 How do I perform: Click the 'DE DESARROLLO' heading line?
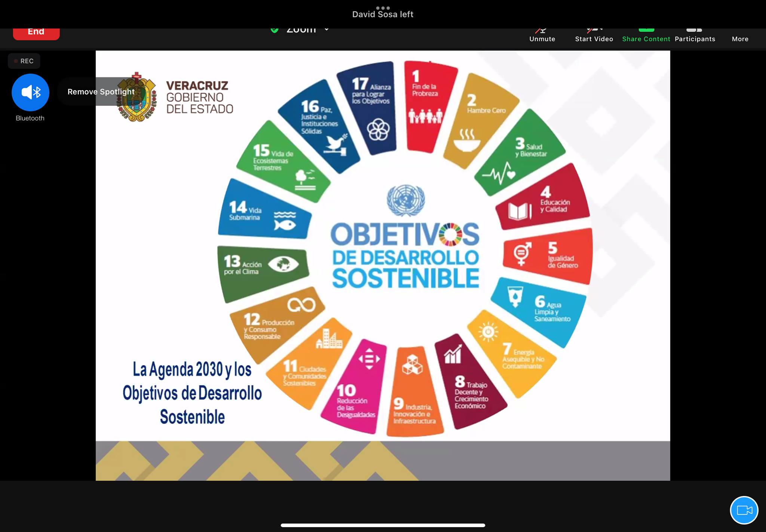pos(406,258)
